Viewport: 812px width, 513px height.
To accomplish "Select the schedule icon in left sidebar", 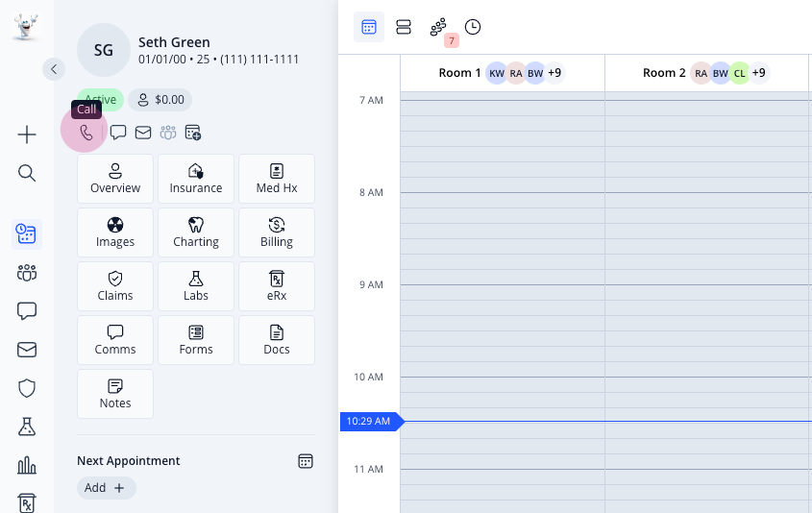I will [x=27, y=234].
